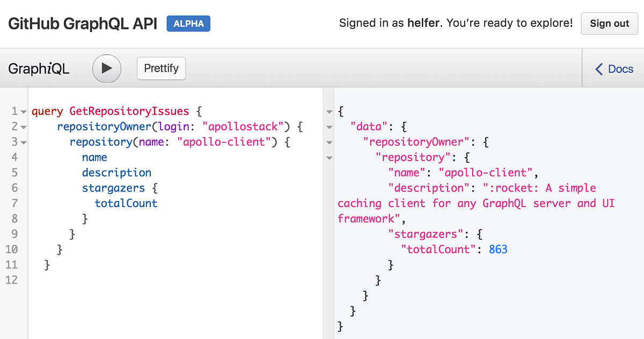The width and height of the screenshot is (644, 339).
Task: Select the totalCount field in the query
Action: click(x=126, y=203)
